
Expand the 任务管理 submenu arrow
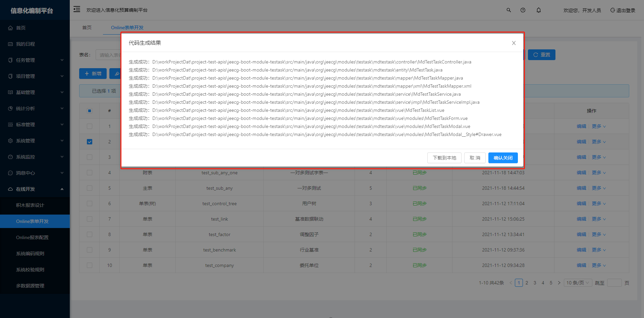(62, 60)
